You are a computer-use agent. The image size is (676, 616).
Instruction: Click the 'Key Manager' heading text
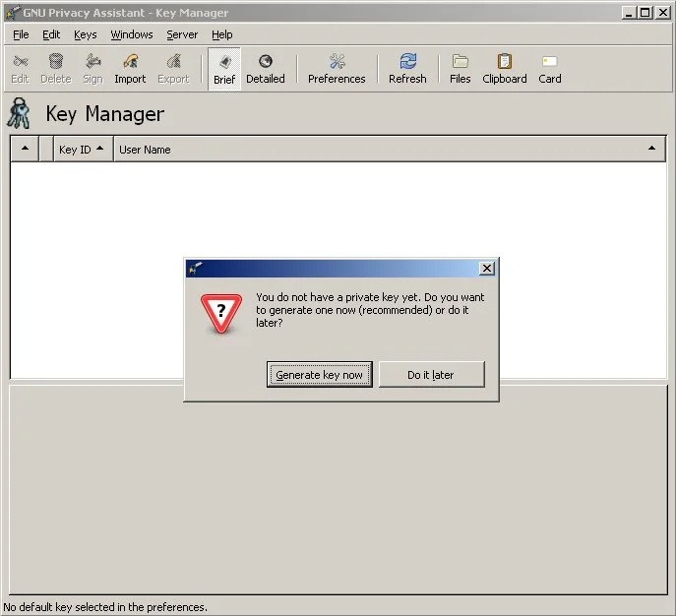[x=104, y=114]
